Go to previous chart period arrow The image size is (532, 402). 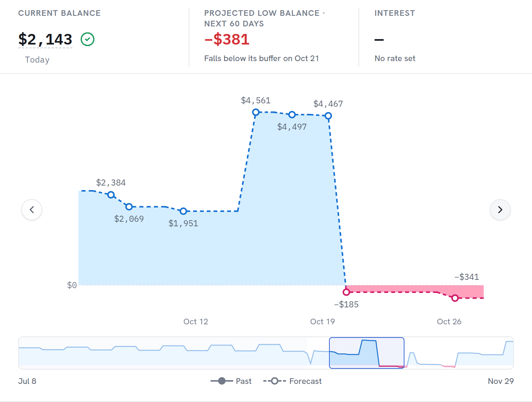coord(32,210)
